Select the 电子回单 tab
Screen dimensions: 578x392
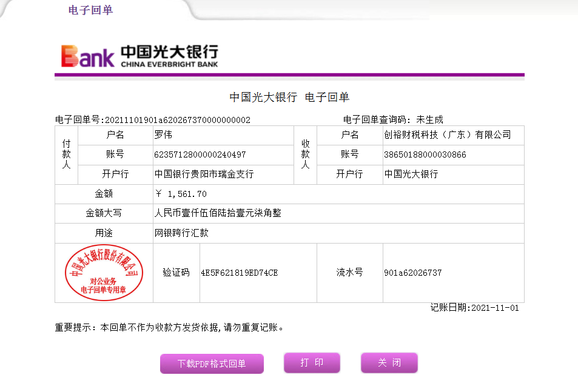pos(90,10)
